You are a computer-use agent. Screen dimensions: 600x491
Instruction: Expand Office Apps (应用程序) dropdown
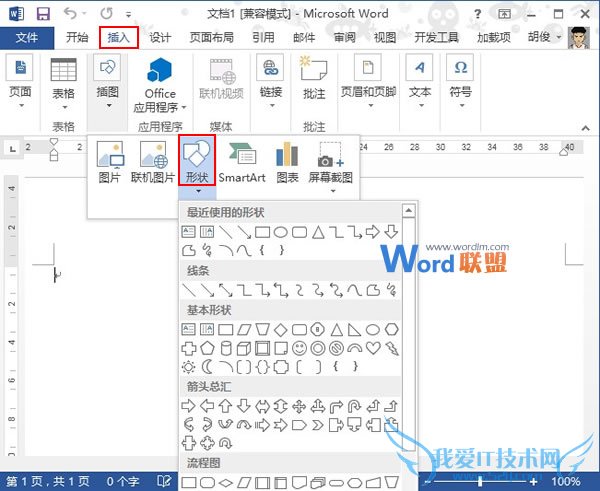(x=184, y=107)
